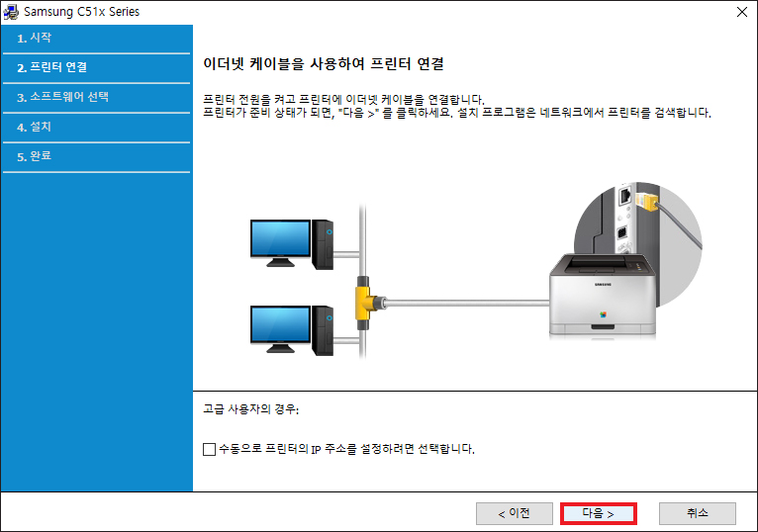This screenshot has width=758, height=532.
Task: Click the Samsung printer illustration
Action: (603, 295)
